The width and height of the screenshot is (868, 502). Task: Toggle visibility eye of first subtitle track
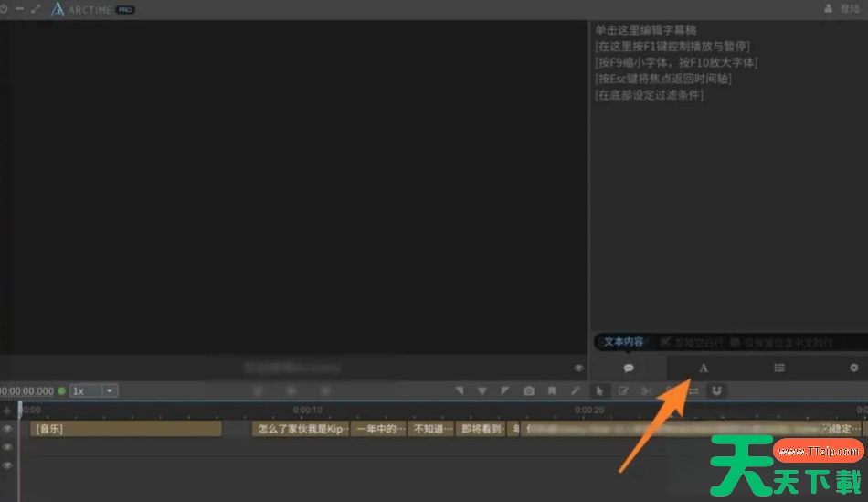[x=7, y=429]
